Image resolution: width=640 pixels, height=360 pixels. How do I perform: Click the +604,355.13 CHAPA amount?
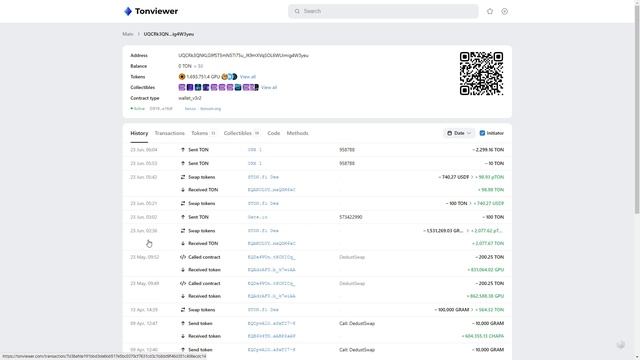tap(483, 336)
